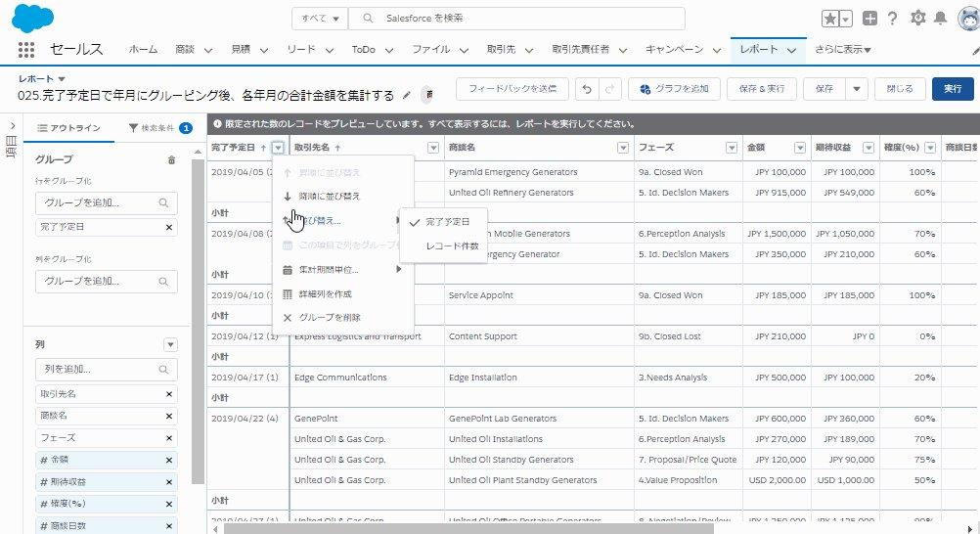Focus the Salesforce を検索 search field
Screen dimensions: 980x534
coord(516,19)
